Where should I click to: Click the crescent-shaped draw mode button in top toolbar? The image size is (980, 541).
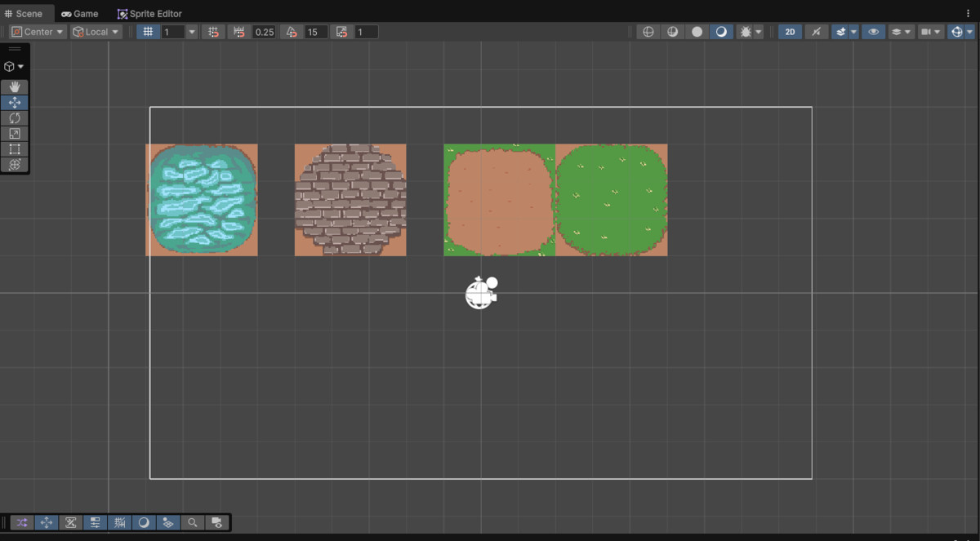(721, 32)
